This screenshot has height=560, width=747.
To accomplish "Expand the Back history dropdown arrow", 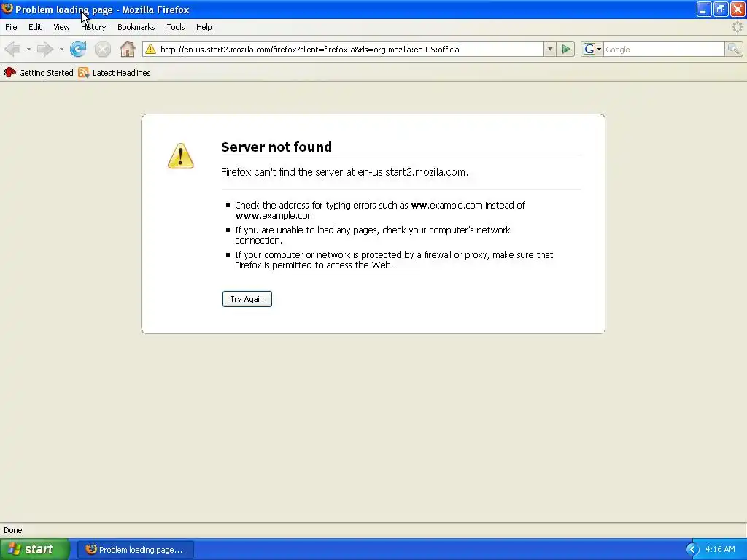I will [x=28, y=49].
